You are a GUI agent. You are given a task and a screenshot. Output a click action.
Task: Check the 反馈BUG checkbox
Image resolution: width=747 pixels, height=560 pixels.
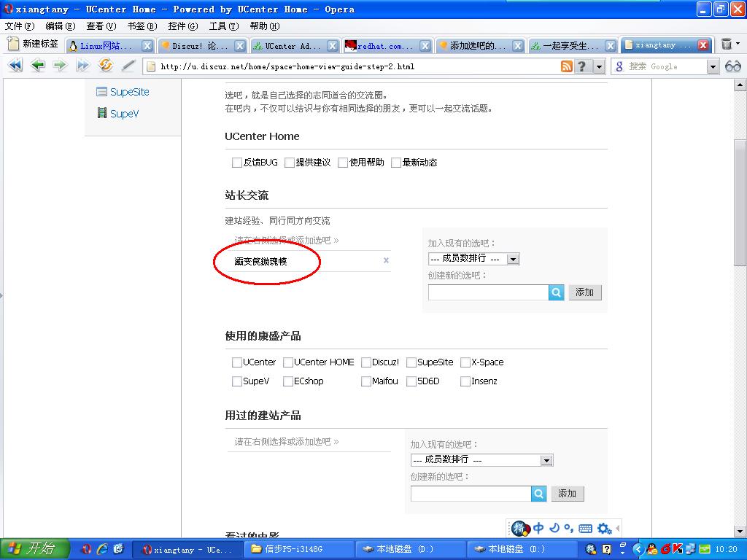pos(237,163)
